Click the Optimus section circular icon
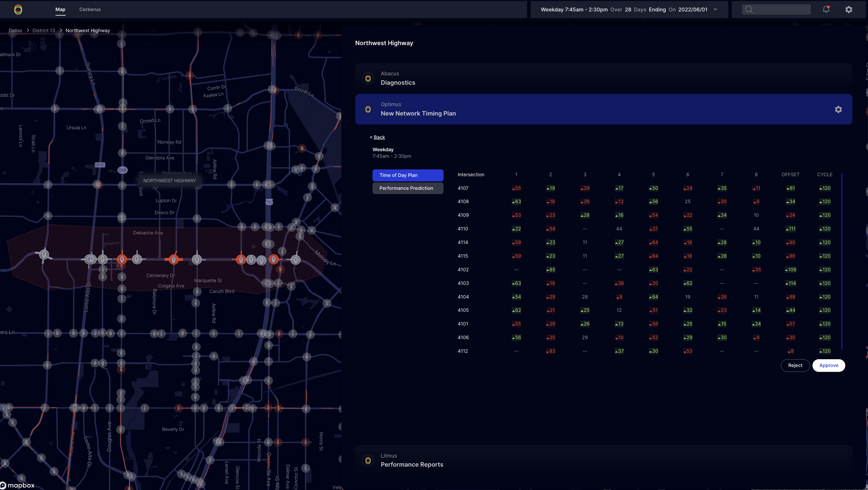868x490 pixels. point(368,109)
